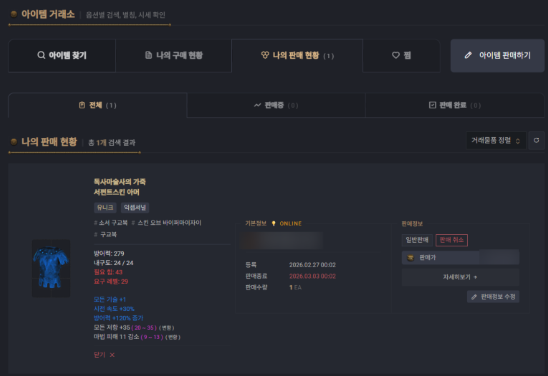Screen dimensions: 548x376
Task: Click the 방어력 +120% 증가 option
Action: [x=118, y=318]
